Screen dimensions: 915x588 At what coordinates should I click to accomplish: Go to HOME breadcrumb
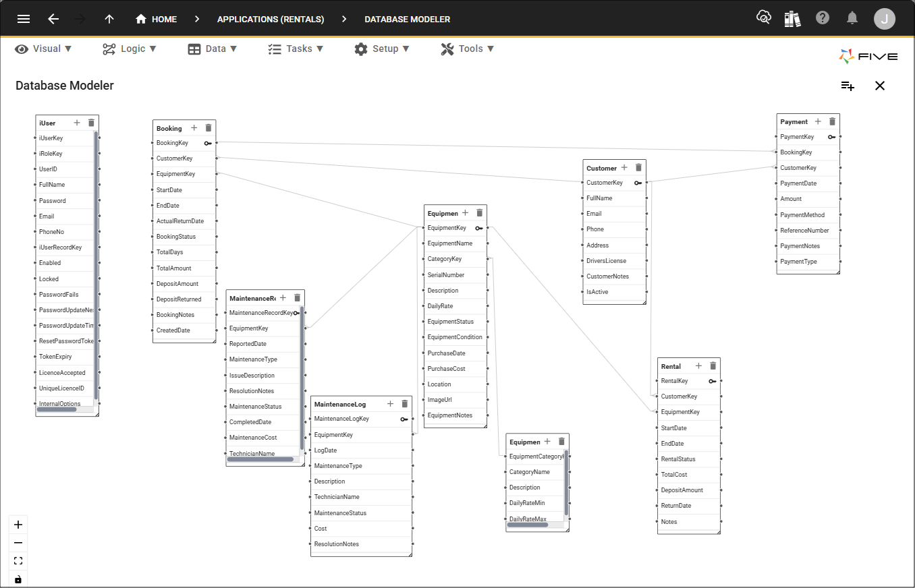pyautogui.click(x=157, y=19)
